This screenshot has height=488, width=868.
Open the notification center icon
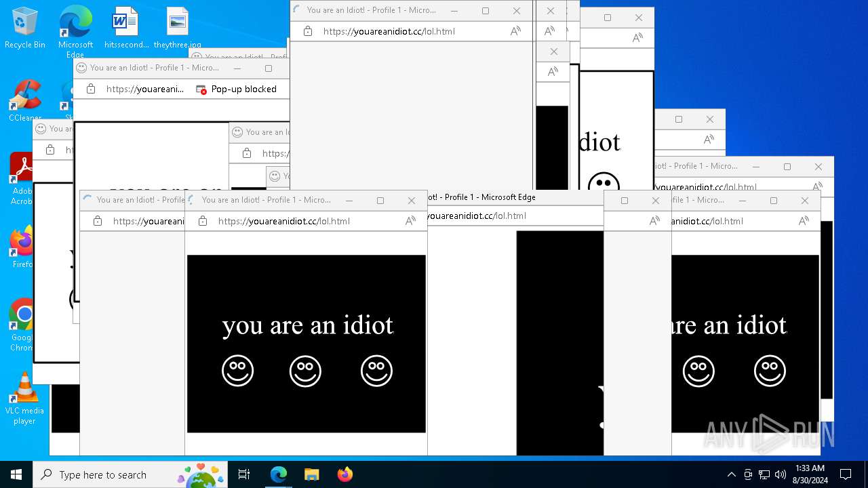tap(846, 474)
